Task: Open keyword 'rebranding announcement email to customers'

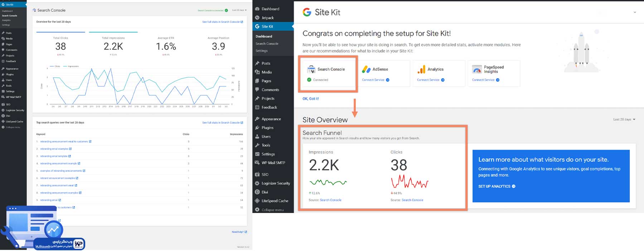Action: (x=64, y=141)
